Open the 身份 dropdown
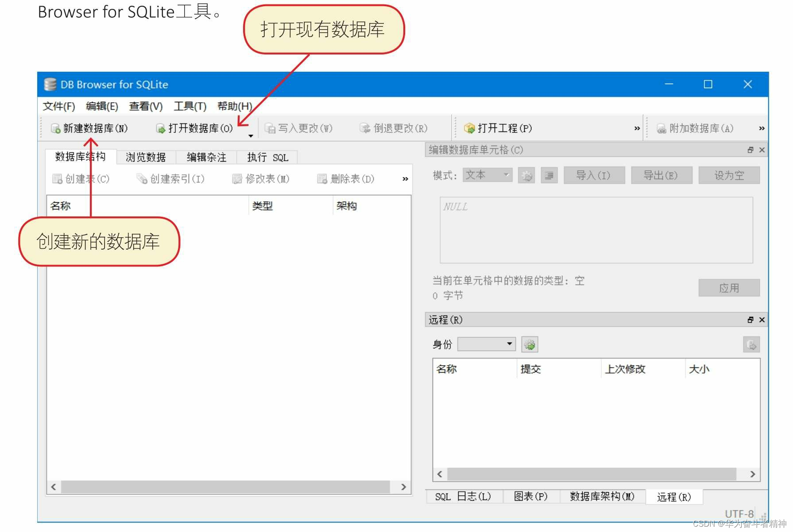Image resolution: width=793 pixels, height=532 pixels. pyautogui.click(x=487, y=344)
